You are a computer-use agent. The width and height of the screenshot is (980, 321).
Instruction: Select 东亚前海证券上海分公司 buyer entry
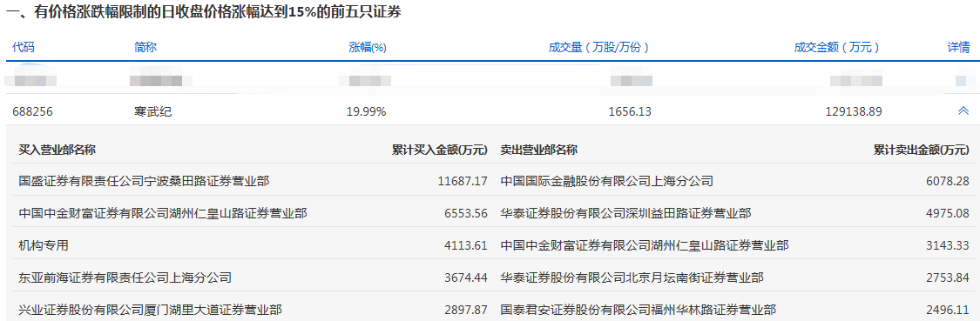pos(125,277)
